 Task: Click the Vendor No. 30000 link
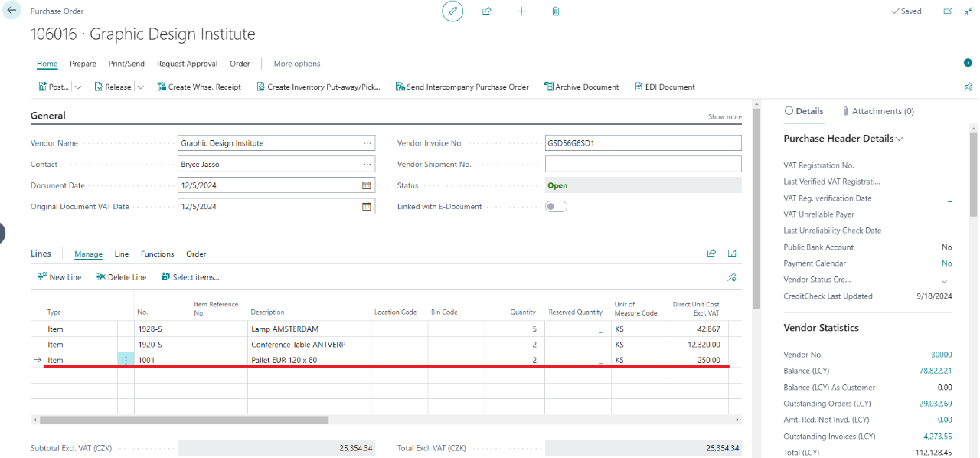tap(941, 355)
